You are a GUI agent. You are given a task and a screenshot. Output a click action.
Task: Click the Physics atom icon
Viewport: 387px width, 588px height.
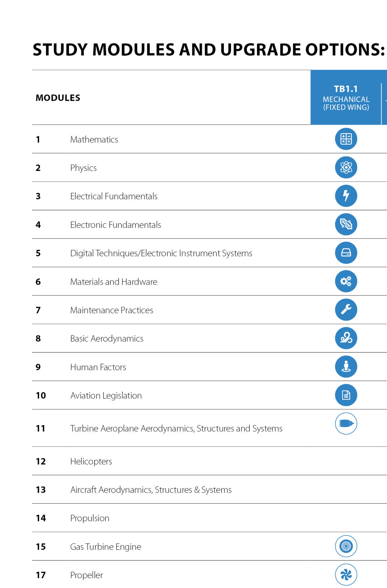pyautogui.click(x=346, y=167)
